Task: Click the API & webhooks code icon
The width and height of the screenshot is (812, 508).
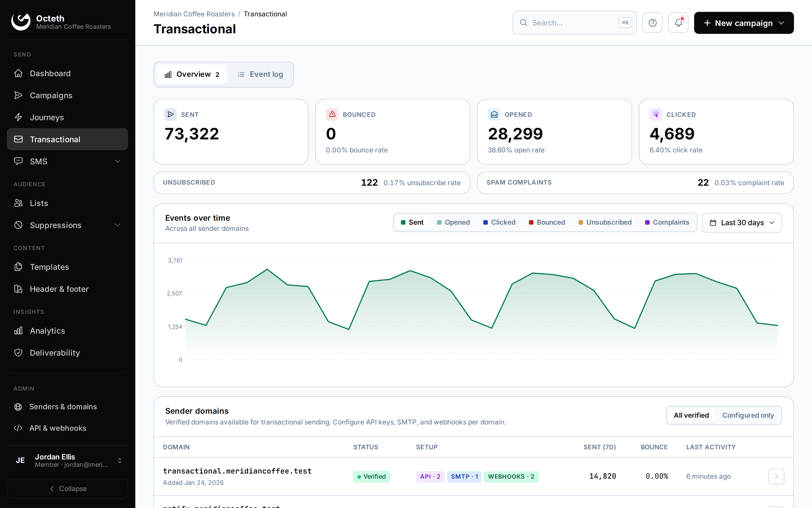Action: click(18, 428)
